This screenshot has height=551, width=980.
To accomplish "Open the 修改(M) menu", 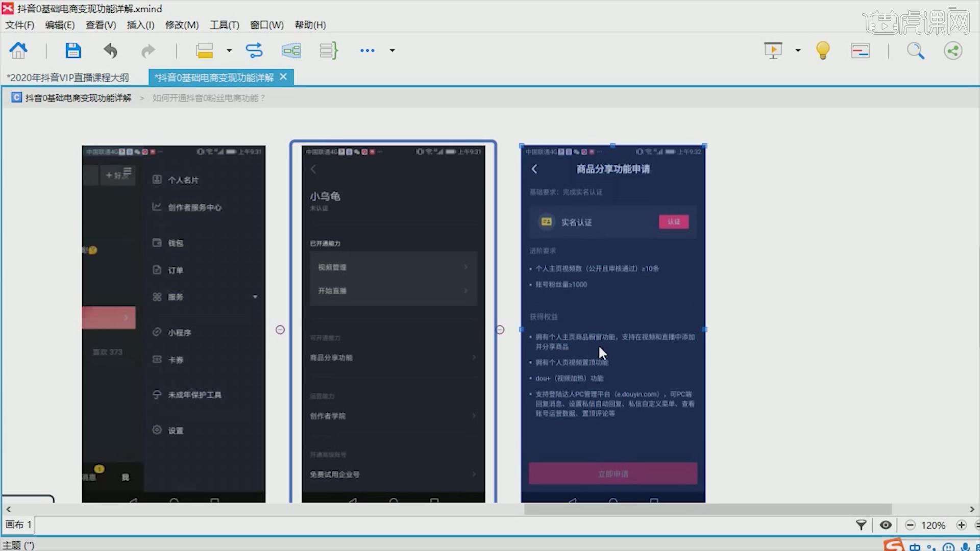I will coord(182,25).
